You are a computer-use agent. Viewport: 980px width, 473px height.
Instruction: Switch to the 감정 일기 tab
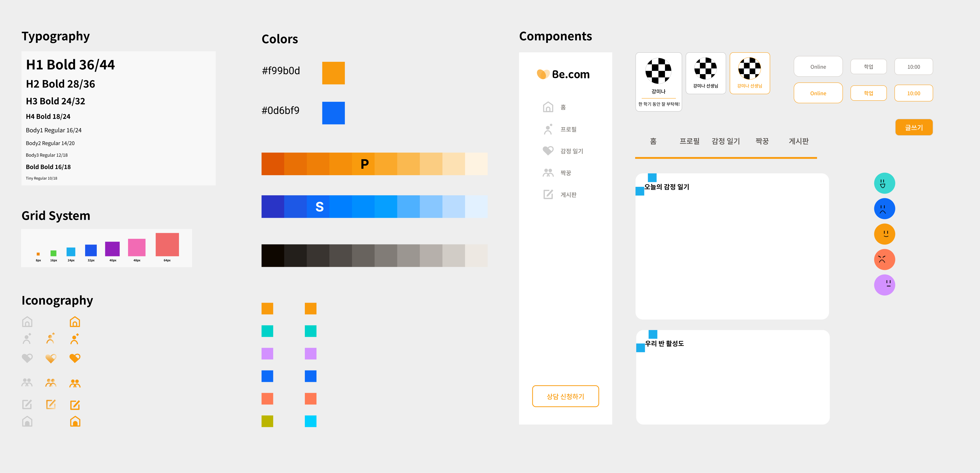tap(726, 141)
